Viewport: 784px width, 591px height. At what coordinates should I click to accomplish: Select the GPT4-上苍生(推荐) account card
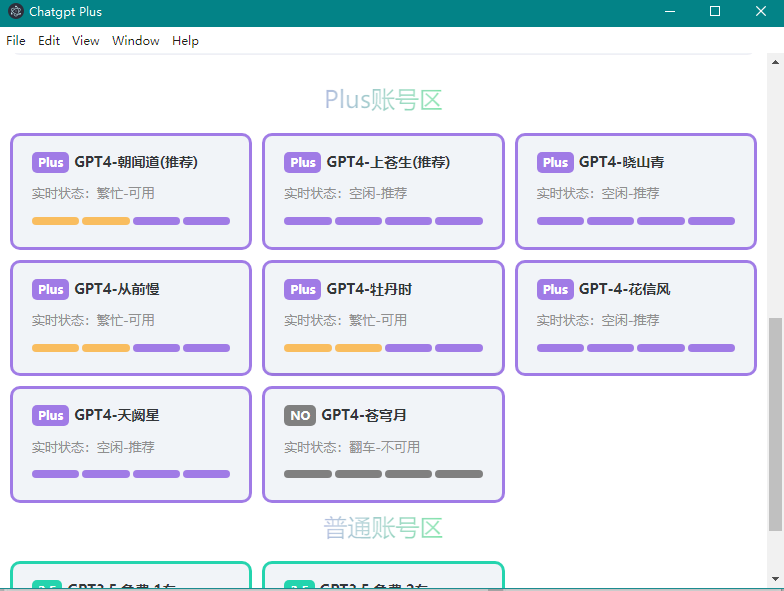[383, 191]
